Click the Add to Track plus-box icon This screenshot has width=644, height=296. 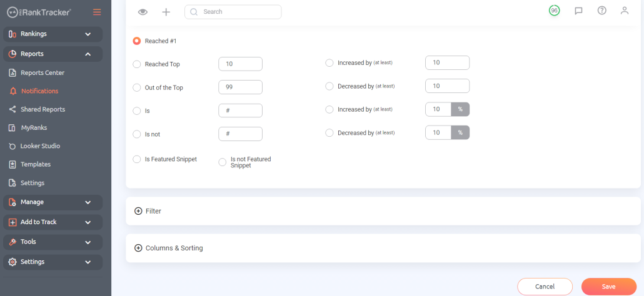click(13, 222)
